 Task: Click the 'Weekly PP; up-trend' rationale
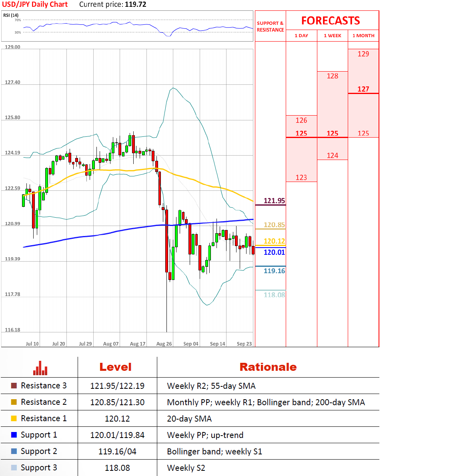[x=205, y=435]
